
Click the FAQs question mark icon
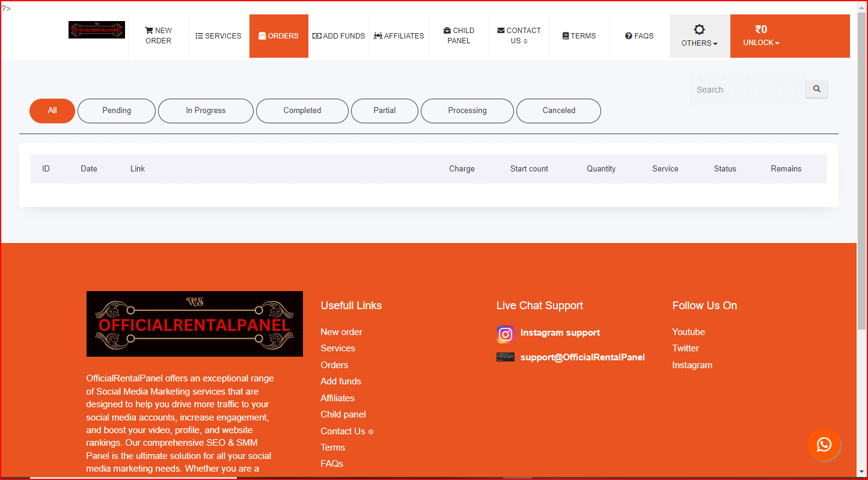(628, 35)
